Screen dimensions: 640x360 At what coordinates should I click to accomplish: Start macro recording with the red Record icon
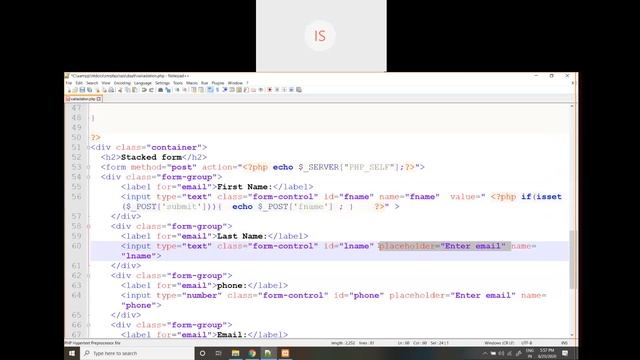(269, 90)
